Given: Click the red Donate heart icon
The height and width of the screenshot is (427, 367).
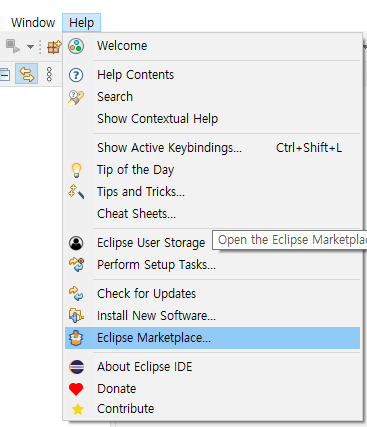Looking at the screenshot, I should pos(76,389).
